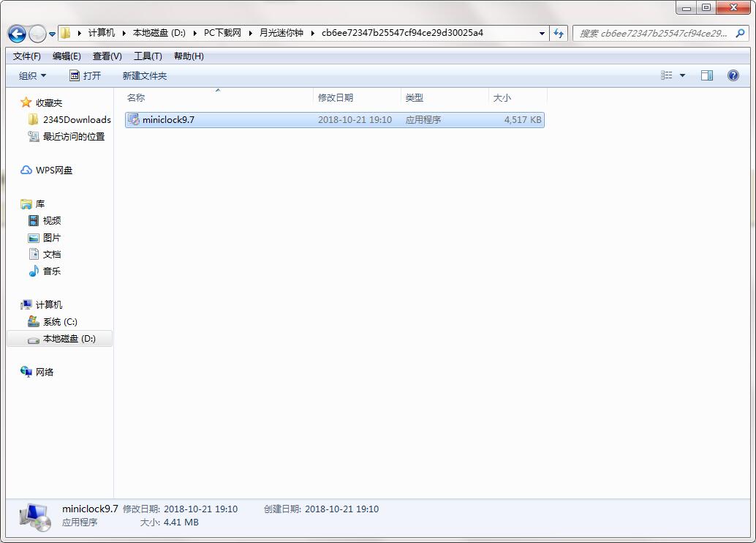The width and height of the screenshot is (756, 543).
Task: Navigate to PC下载网 in the breadcrumb
Action: pyautogui.click(x=222, y=33)
